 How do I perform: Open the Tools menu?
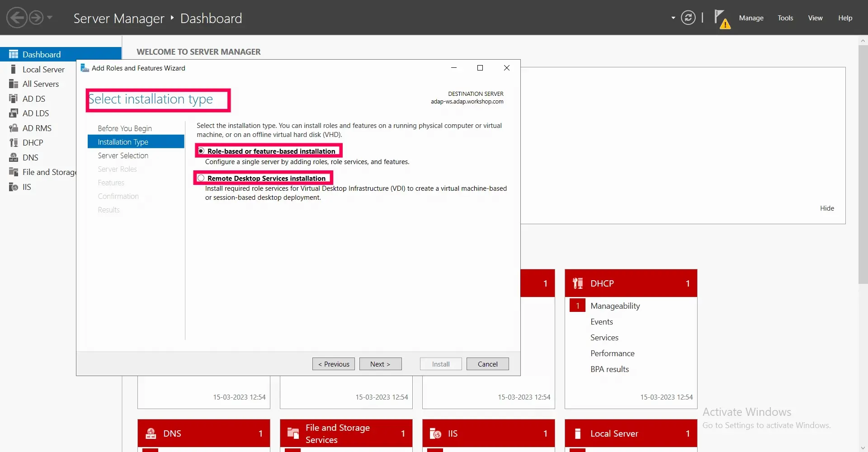point(785,18)
